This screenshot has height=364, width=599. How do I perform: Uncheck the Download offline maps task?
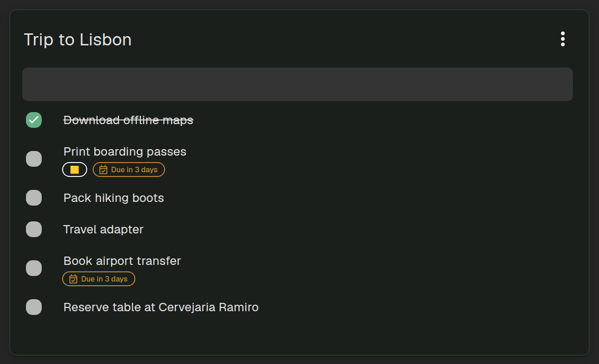pos(34,120)
